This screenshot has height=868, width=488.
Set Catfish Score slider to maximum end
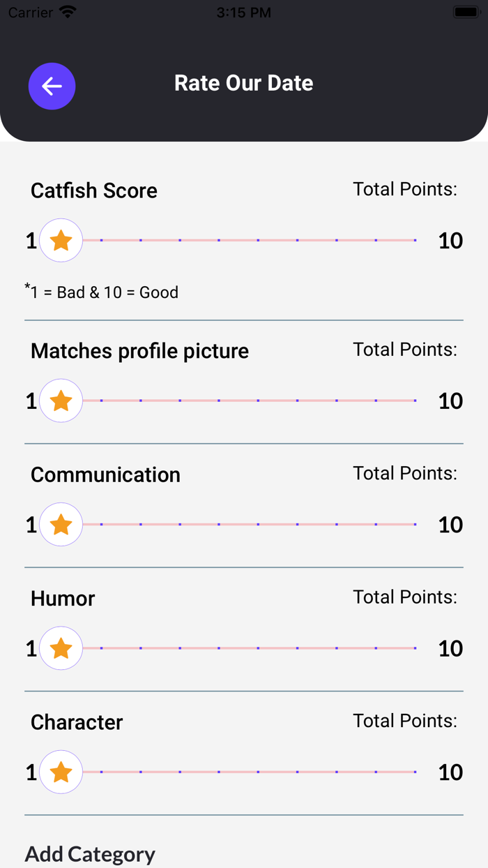coord(415,241)
